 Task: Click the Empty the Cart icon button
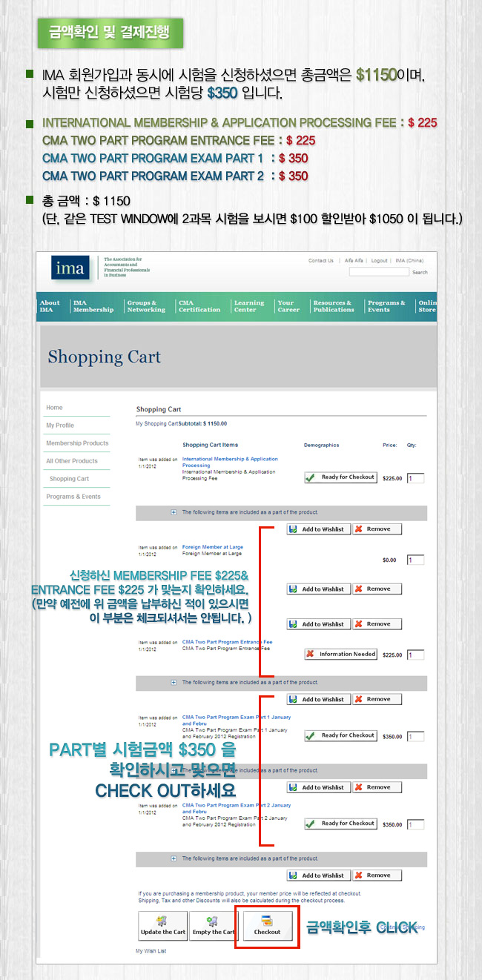(x=214, y=926)
